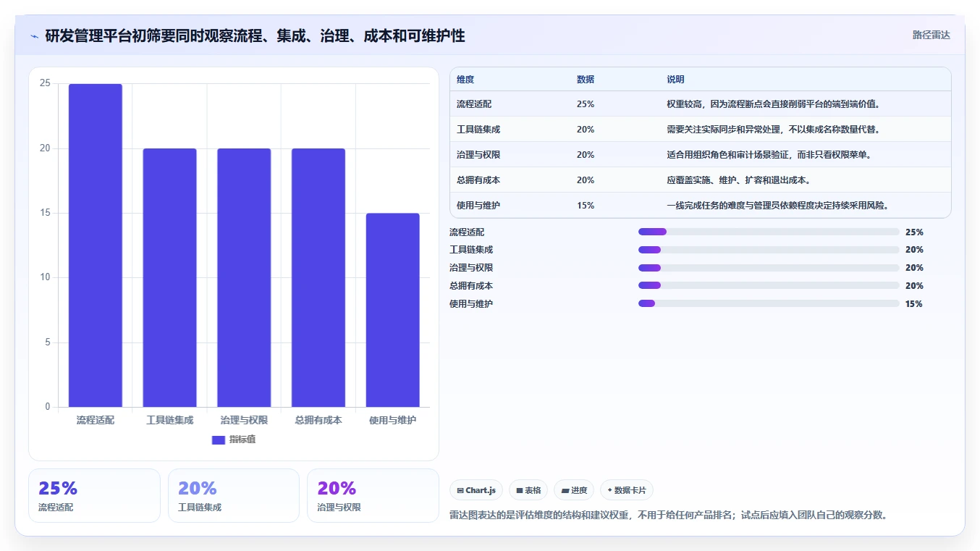Toggle the 指标值 legend color box

219,440
